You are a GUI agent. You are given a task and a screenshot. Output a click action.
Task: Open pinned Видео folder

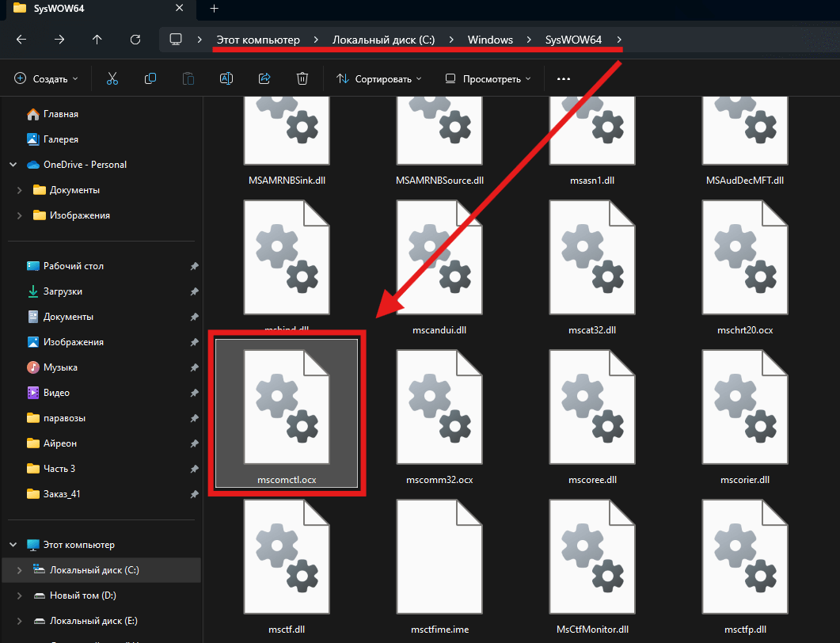[x=48, y=393]
